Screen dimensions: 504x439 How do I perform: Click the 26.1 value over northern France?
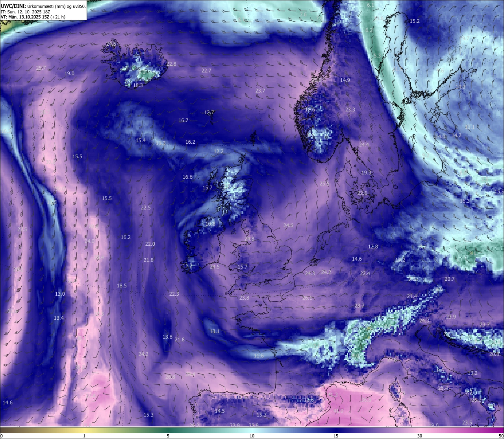(x=307, y=298)
